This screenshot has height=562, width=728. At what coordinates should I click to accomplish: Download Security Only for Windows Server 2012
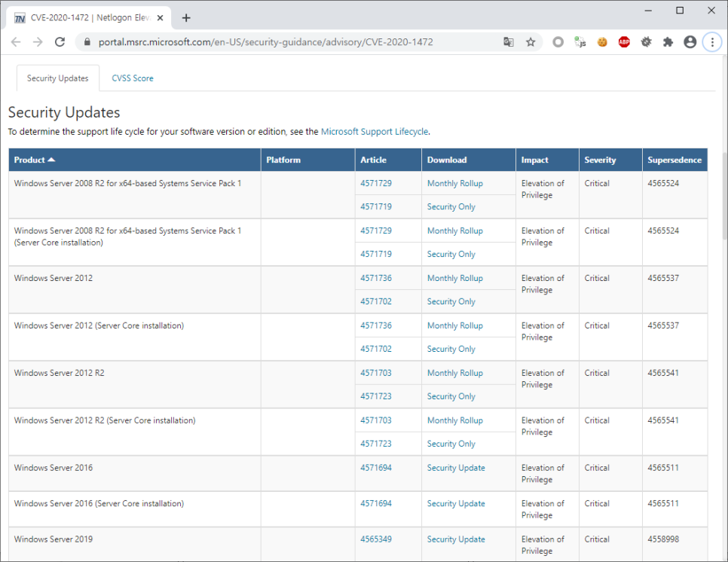[451, 301]
